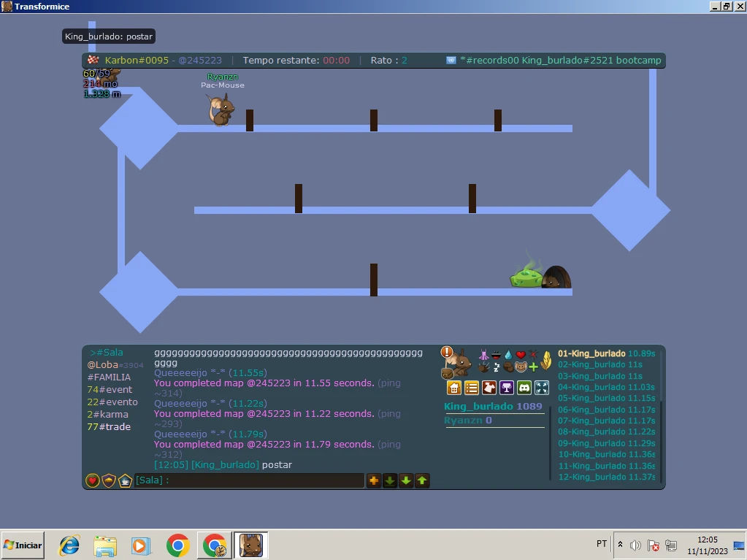Switch to the #evento chat tab
The height and width of the screenshot is (560, 747).
click(x=112, y=402)
